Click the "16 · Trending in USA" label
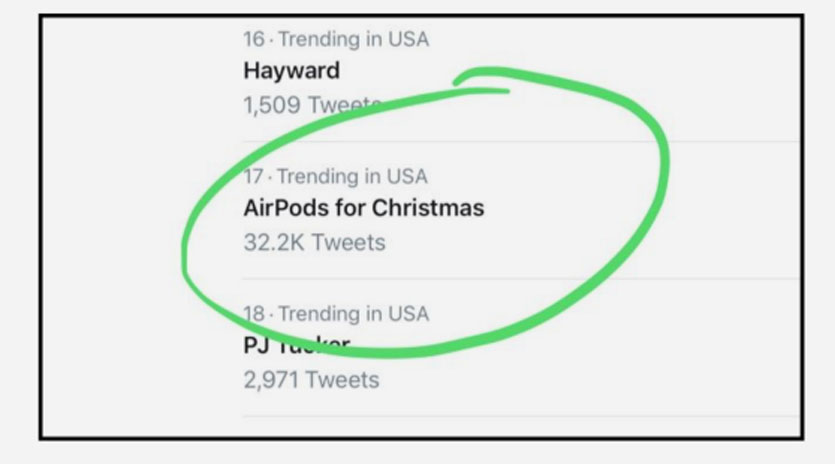The height and width of the screenshot is (464, 835). 335,40
